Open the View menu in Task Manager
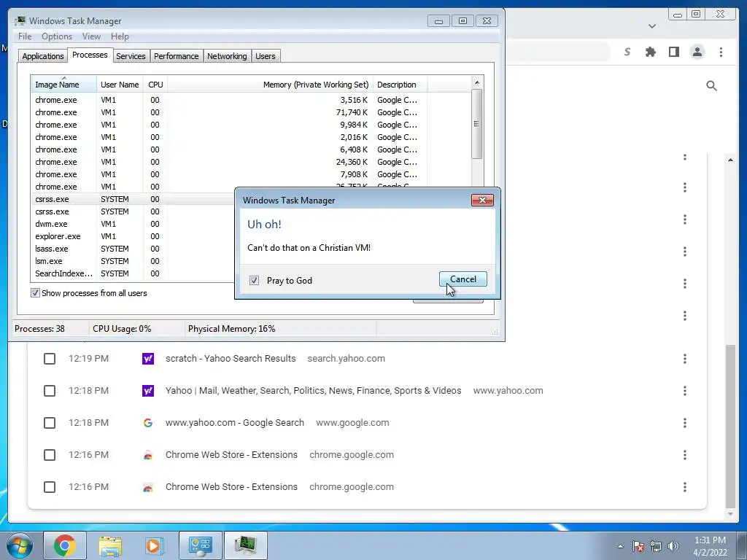 pos(91,36)
